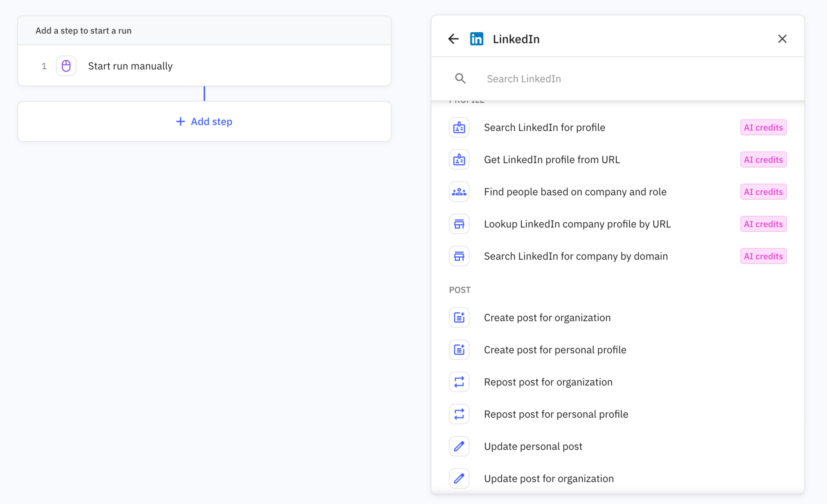The image size is (827, 504).
Task: Click the back arrow in LinkedIn panel
Action: coord(453,39)
